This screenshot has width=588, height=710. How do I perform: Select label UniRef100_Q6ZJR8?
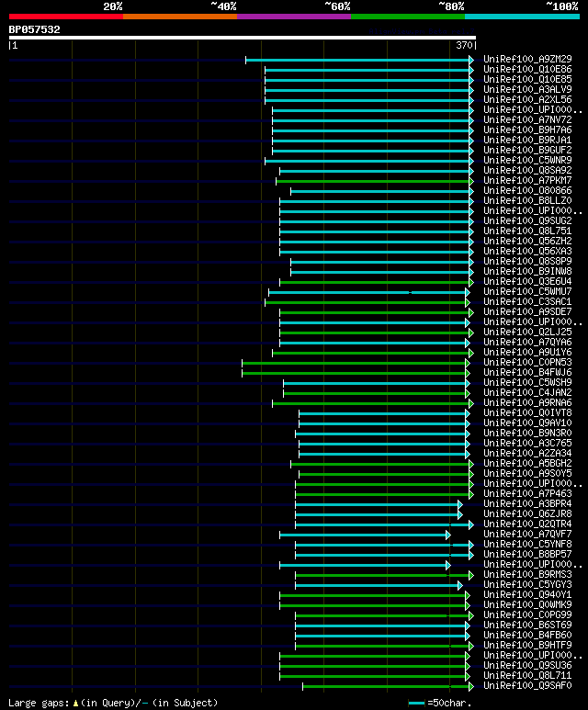click(x=527, y=514)
